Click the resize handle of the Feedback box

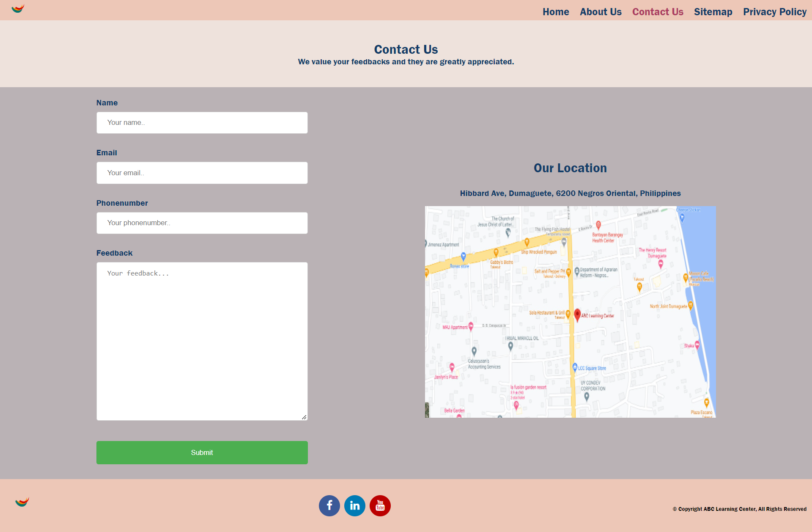(x=304, y=417)
